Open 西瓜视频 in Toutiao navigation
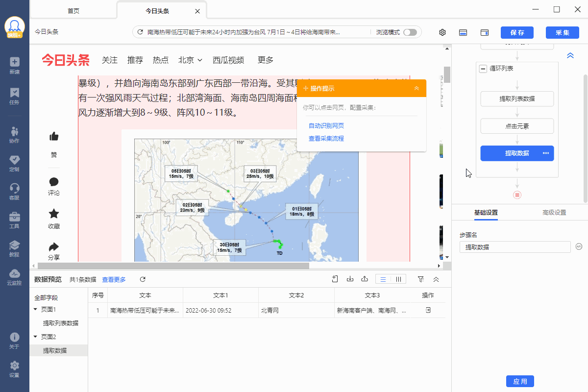The height and width of the screenshot is (392, 588). pyautogui.click(x=228, y=60)
